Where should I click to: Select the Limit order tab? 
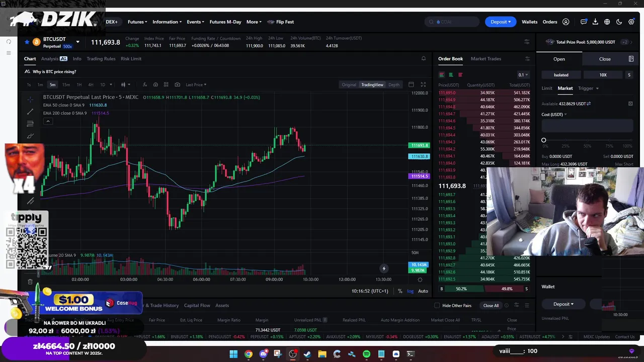pyautogui.click(x=547, y=88)
